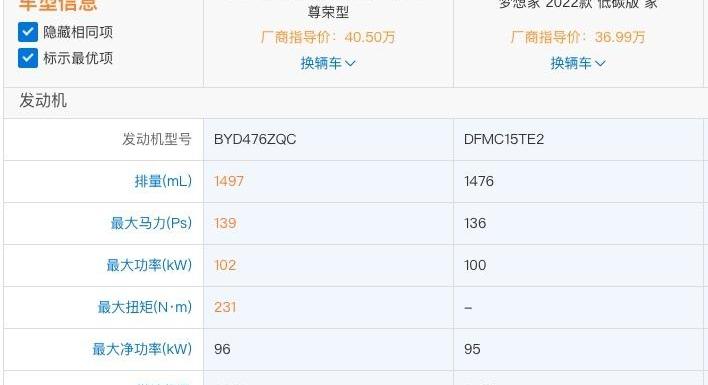
Task: Select horsepower value 136
Action: point(475,223)
